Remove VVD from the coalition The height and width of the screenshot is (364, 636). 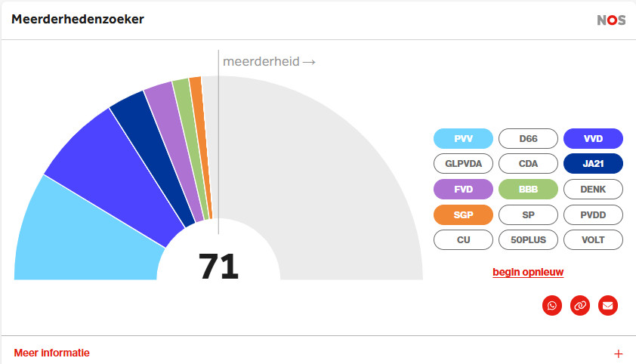tap(593, 138)
